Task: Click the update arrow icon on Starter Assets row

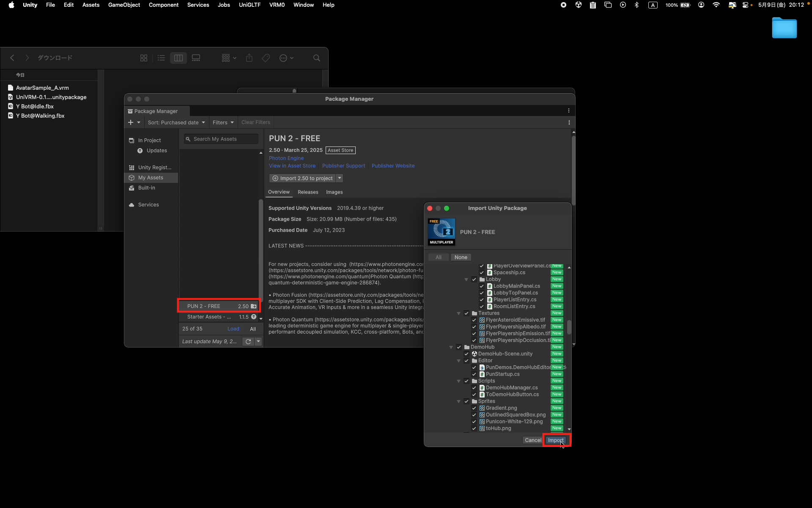Action: tap(254, 317)
